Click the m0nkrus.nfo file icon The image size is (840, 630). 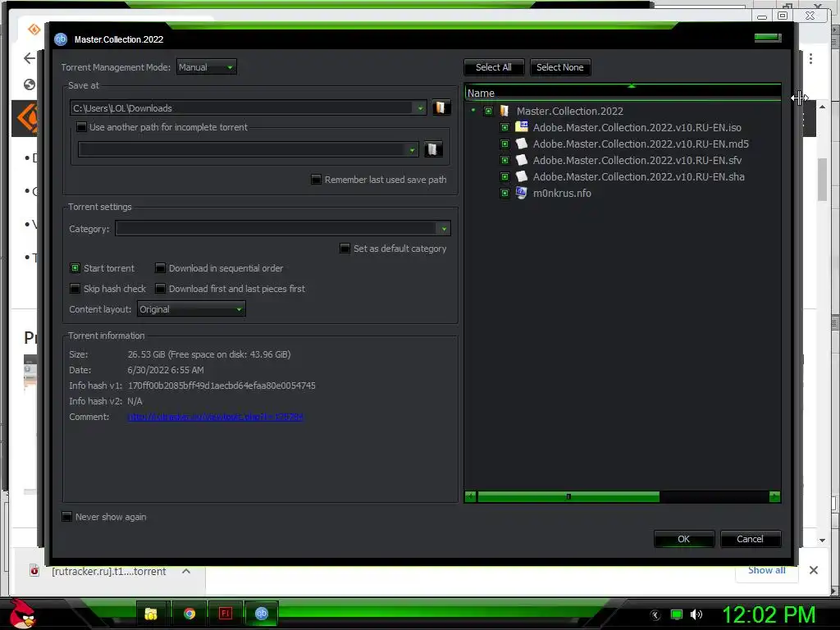coord(521,193)
